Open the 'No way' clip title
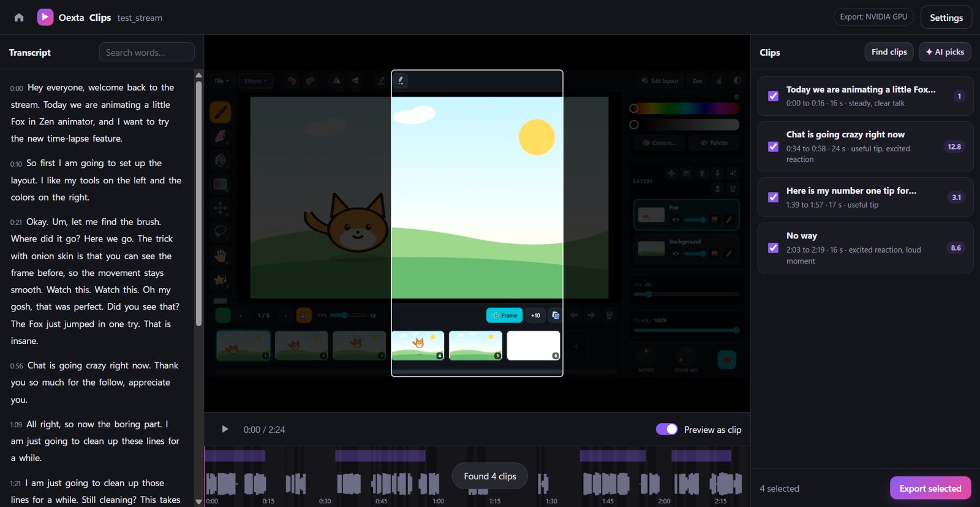The height and width of the screenshot is (507, 980). (802, 235)
